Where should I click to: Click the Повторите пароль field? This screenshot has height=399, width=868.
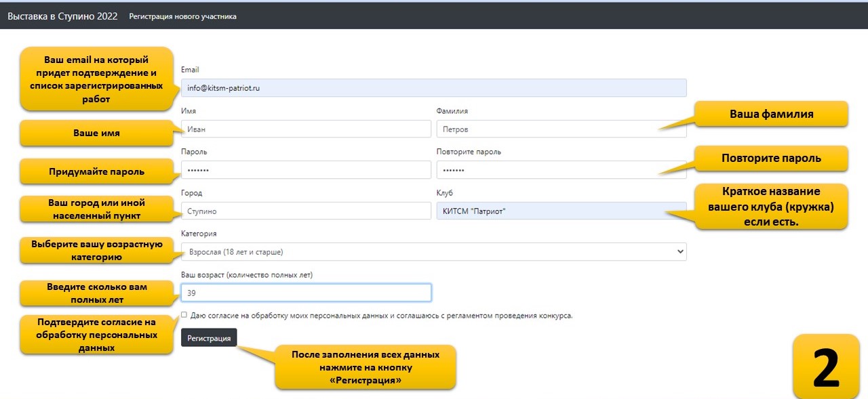pos(561,169)
